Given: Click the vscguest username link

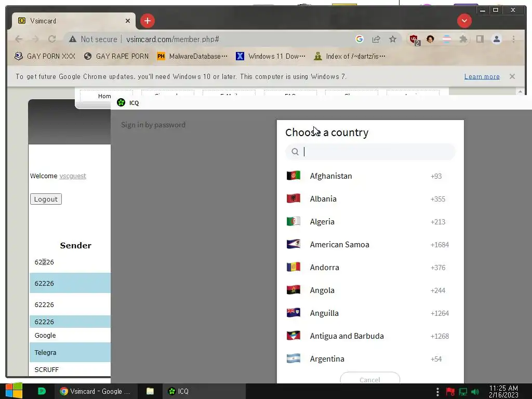Looking at the screenshot, I should pos(73,176).
